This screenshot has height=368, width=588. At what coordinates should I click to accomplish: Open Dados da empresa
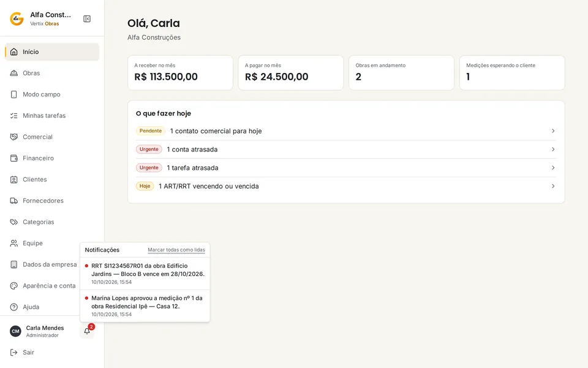click(42, 265)
